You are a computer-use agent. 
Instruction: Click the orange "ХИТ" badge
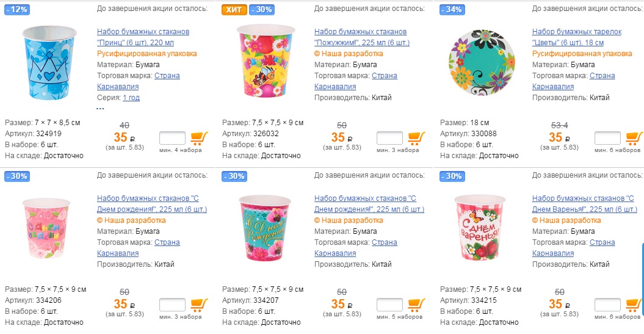233,10
